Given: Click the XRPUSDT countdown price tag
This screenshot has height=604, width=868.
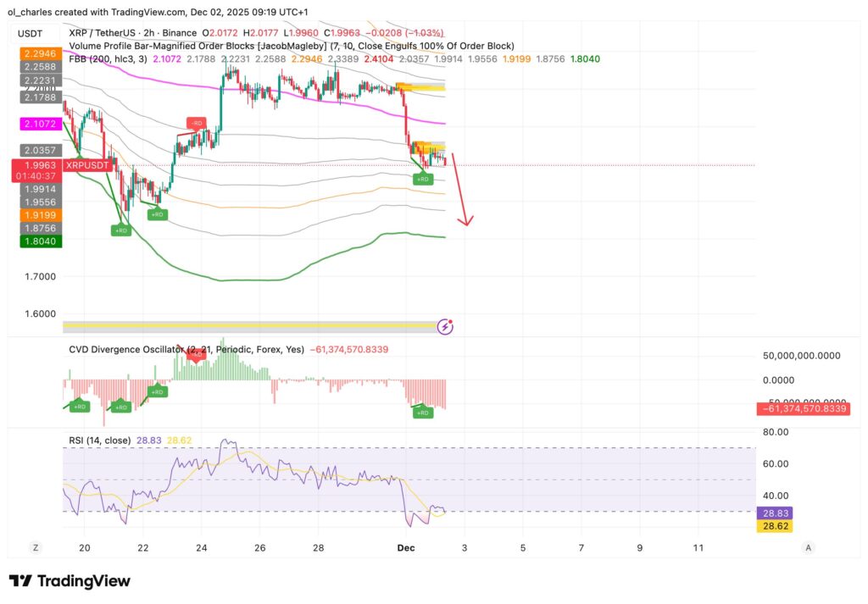Looking at the screenshot, I should [87, 165].
